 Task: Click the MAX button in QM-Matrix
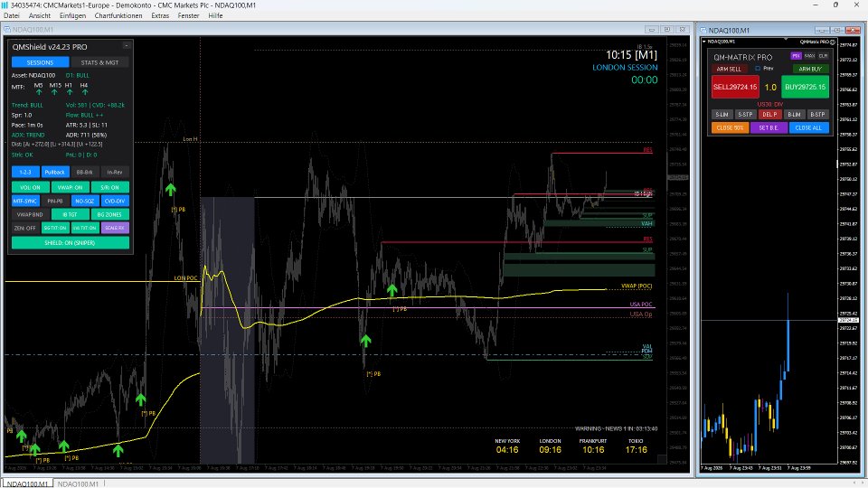(x=810, y=56)
